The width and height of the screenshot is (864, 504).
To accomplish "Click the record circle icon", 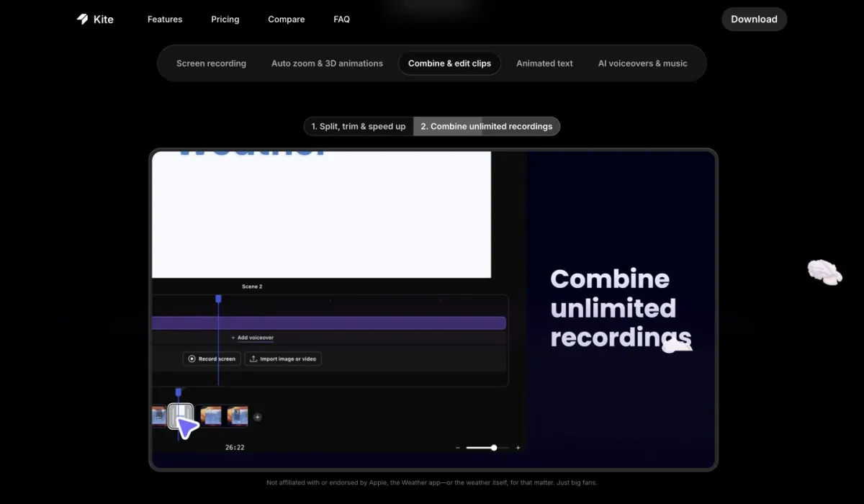I will coord(192,359).
